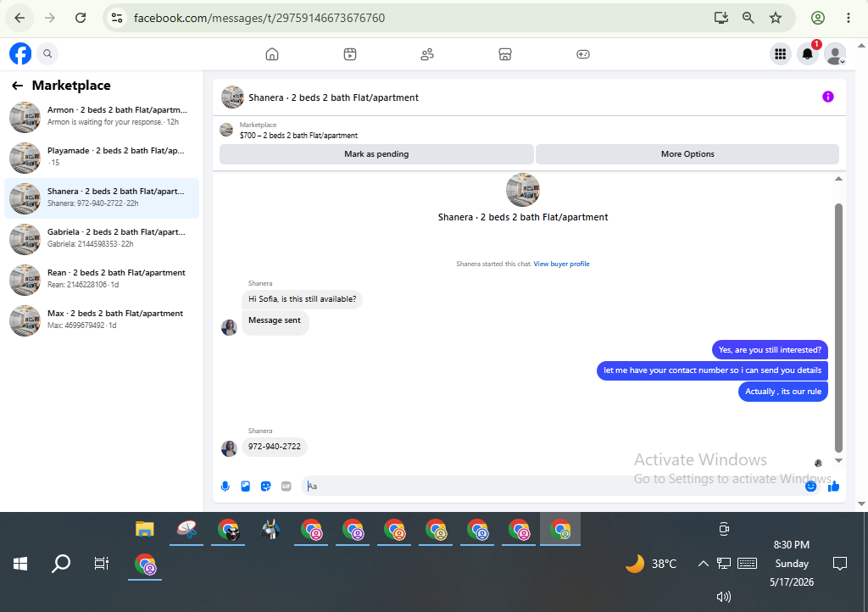This screenshot has height=612, width=868.
Task: Open File Explorer from taskbar
Action: 144,529
